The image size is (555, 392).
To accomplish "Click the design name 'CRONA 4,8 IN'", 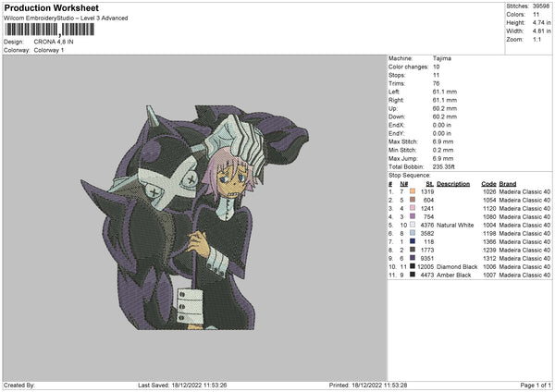I will click(x=54, y=42).
